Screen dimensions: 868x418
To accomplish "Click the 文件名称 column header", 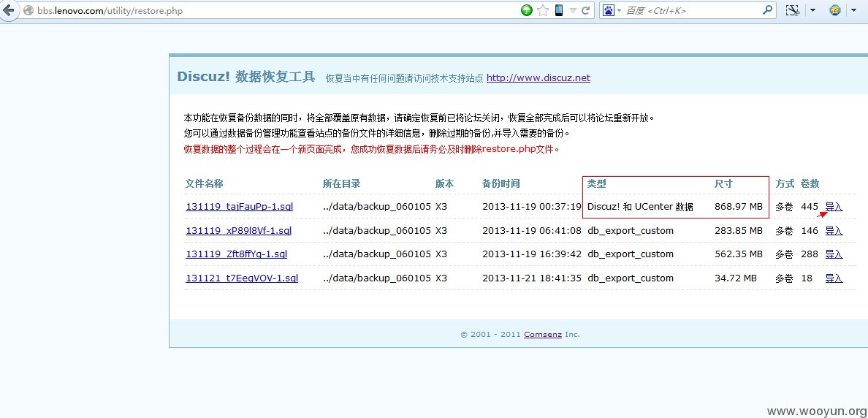I will (x=205, y=183).
